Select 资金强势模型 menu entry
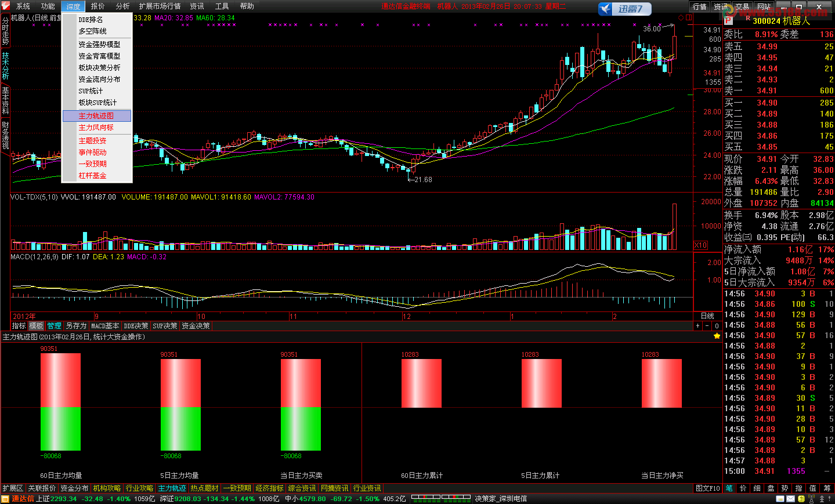835x504 pixels. click(x=97, y=45)
